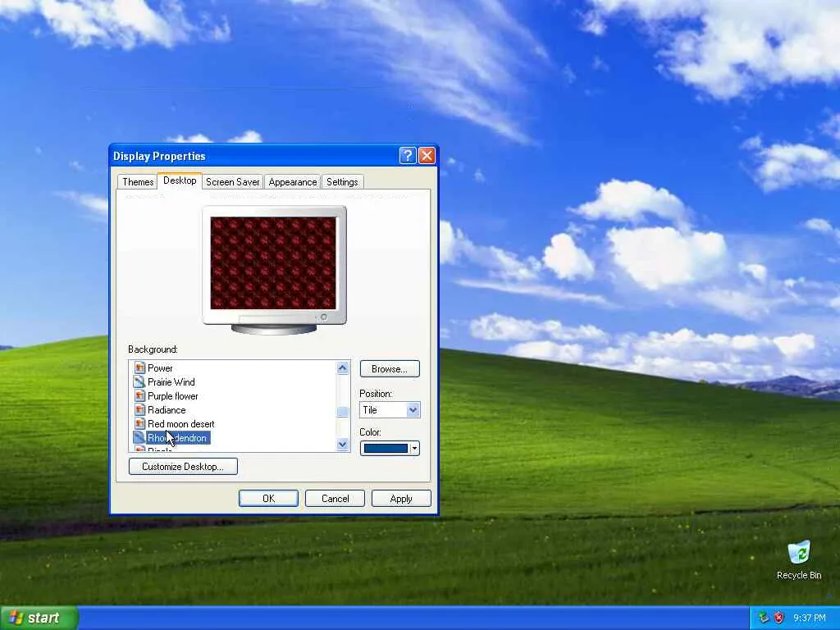Switch to the Themes tab
Image resolution: width=840 pixels, height=630 pixels.
coord(138,182)
